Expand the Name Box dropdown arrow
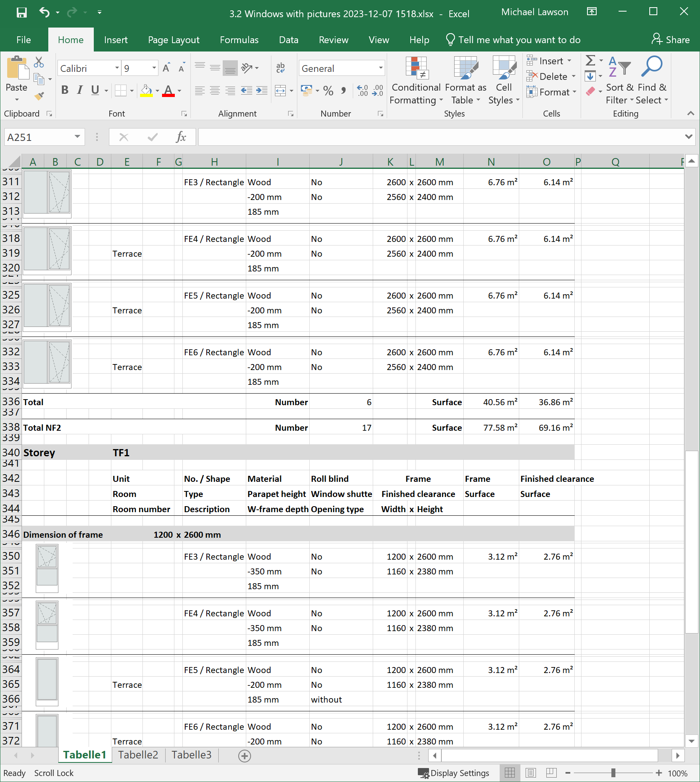 pyautogui.click(x=77, y=137)
